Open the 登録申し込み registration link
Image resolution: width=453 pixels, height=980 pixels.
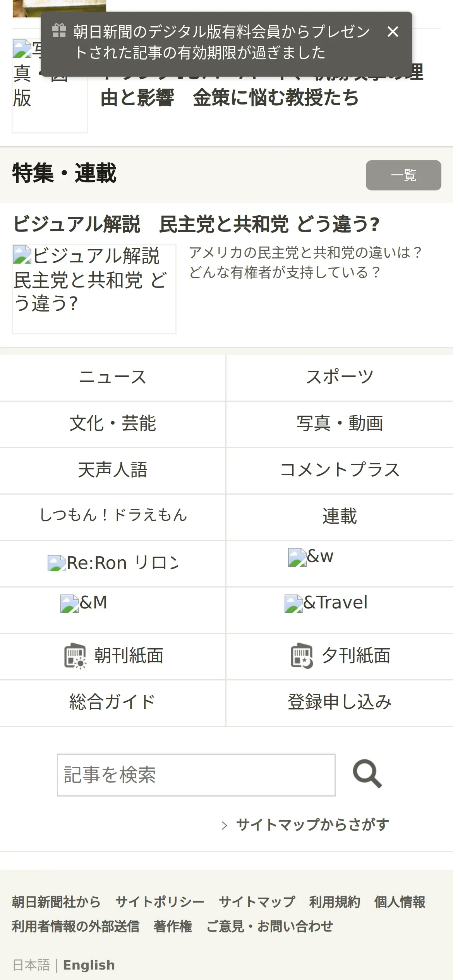tap(340, 702)
